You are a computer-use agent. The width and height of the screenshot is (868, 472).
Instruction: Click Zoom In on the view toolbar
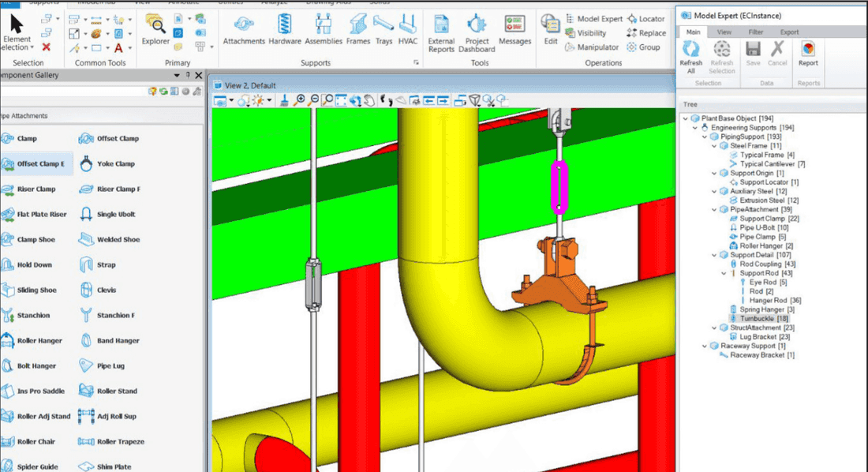pos(299,100)
